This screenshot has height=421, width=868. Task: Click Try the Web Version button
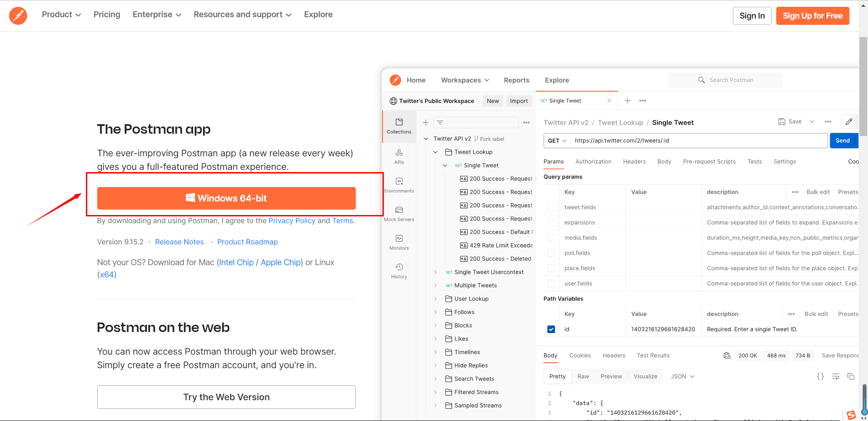pos(226,397)
